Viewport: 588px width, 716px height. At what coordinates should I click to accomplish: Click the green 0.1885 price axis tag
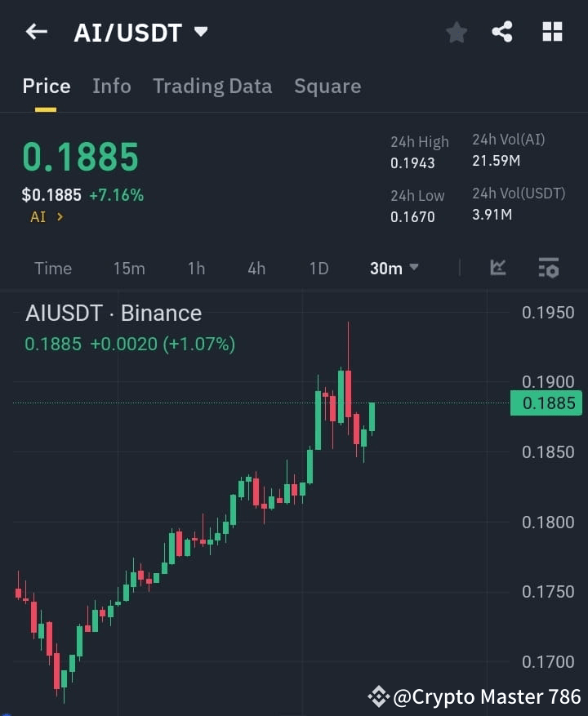(546, 403)
